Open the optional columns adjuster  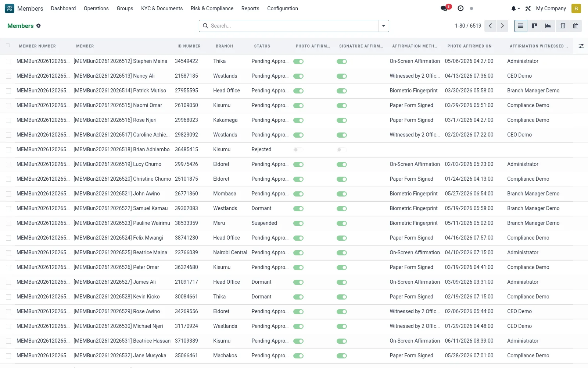(x=581, y=46)
